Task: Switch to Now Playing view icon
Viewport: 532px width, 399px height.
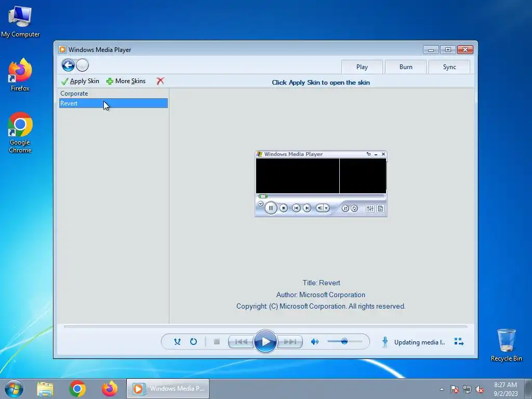Action: (459, 342)
